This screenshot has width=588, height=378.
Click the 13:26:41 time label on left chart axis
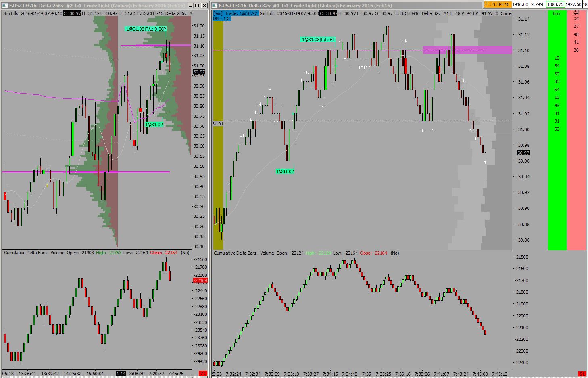pyautogui.click(x=27, y=374)
